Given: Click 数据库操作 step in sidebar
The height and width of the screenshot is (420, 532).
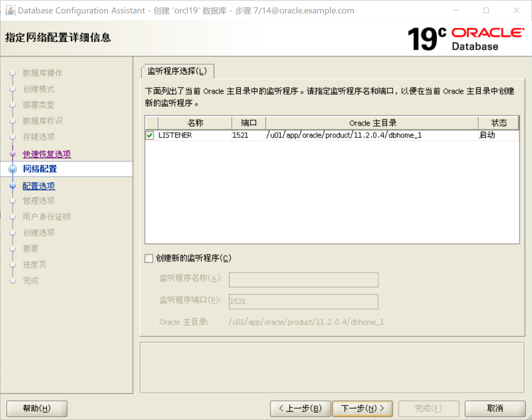Looking at the screenshot, I should click(42, 73).
